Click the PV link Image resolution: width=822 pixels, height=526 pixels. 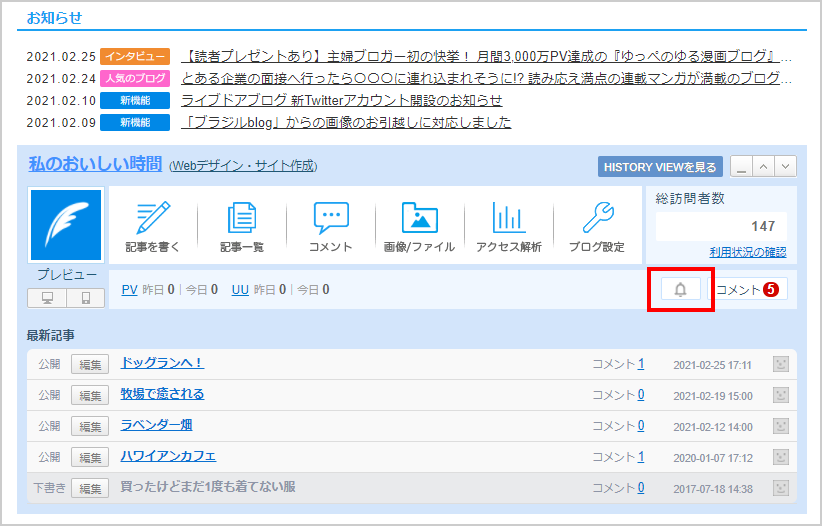click(x=129, y=289)
